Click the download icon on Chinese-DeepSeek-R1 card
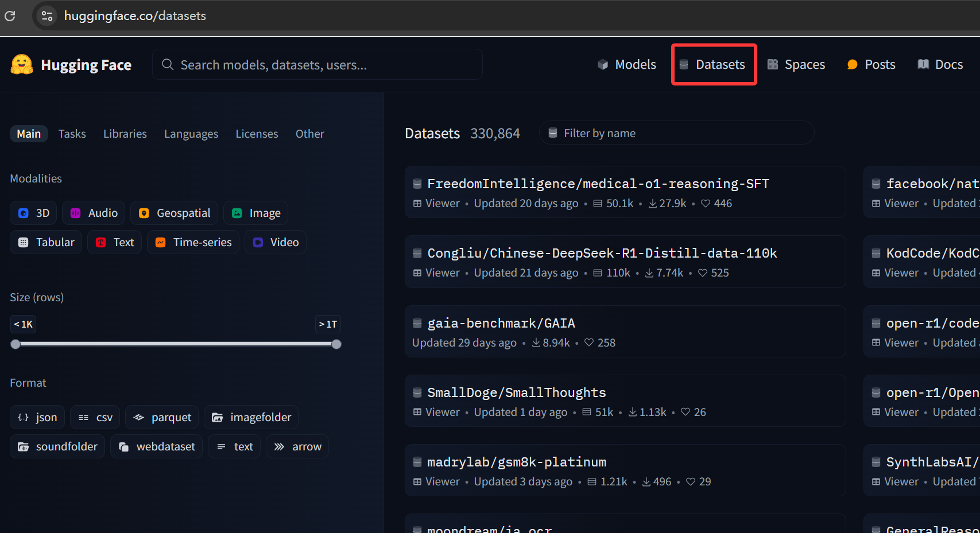Screen dimensions: 980x533 pyautogui.click(x=649, y=273)
